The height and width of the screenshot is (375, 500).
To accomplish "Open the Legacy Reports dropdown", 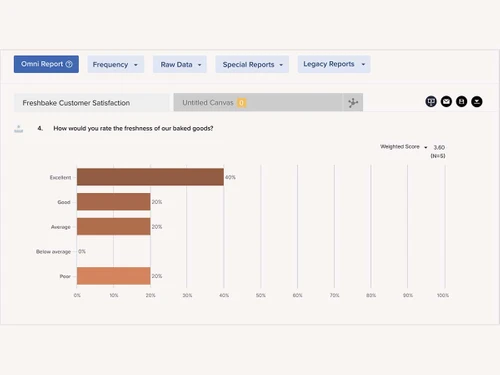I will 334,64.
